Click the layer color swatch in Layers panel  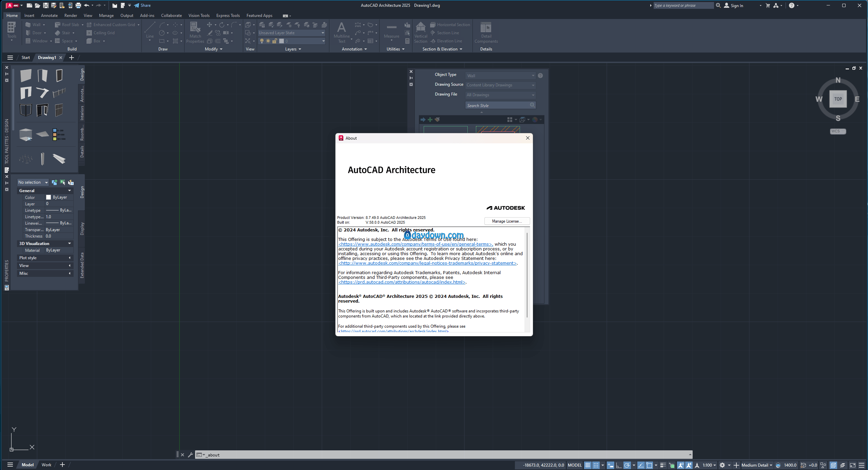(x=282, y=41)
